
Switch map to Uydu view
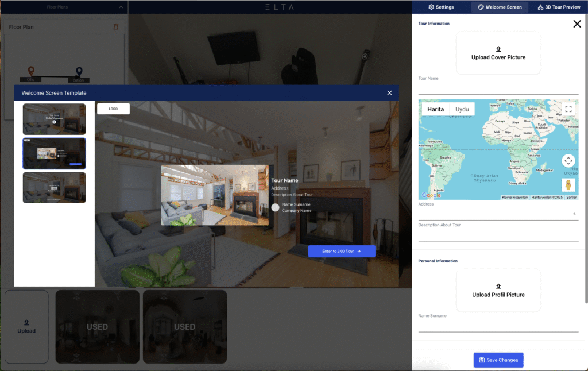(462, 109)
